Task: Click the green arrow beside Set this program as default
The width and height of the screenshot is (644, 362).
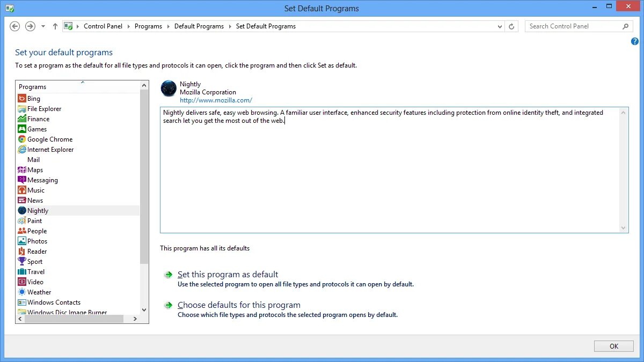Action: (x=169, y=275)
